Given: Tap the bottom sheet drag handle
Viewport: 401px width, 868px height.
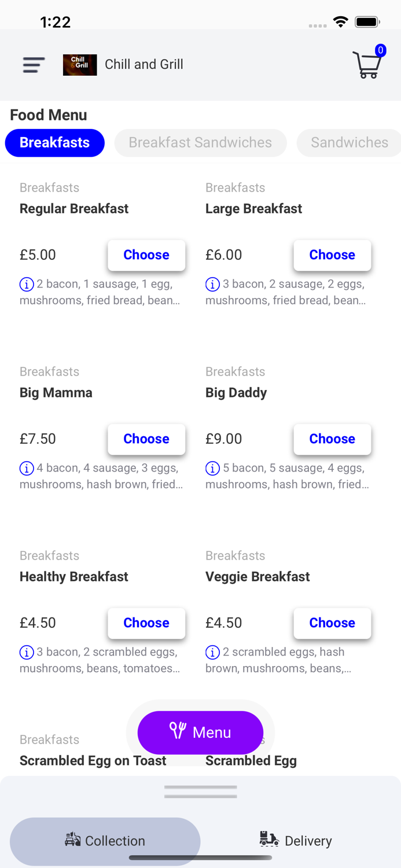Looking at the screenshot, I should pos(200,792).
